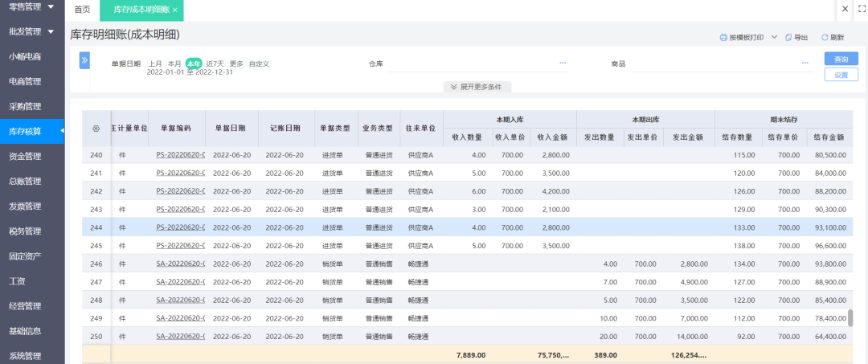The image size is (868, 364).
Task: Click issued amount cell 14,000.00
Action: [690, 336]
